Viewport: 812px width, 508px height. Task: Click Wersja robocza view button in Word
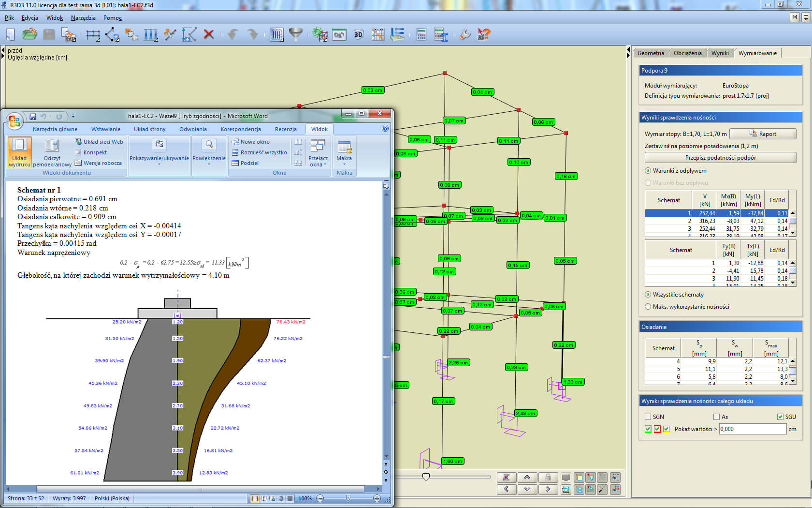(99, 163)
